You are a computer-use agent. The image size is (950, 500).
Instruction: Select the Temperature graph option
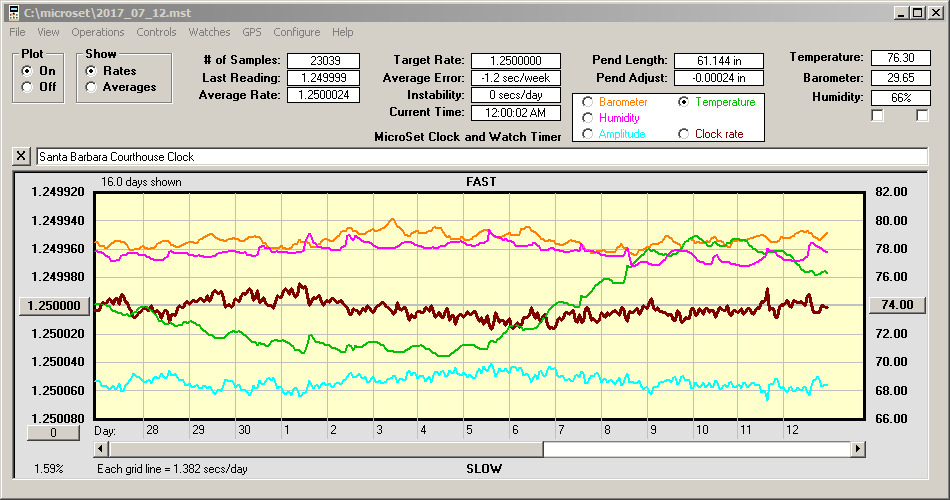coord(683,102)
